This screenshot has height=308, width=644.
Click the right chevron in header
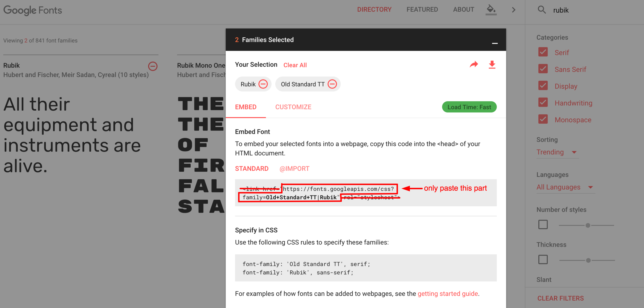click(513, 10)
